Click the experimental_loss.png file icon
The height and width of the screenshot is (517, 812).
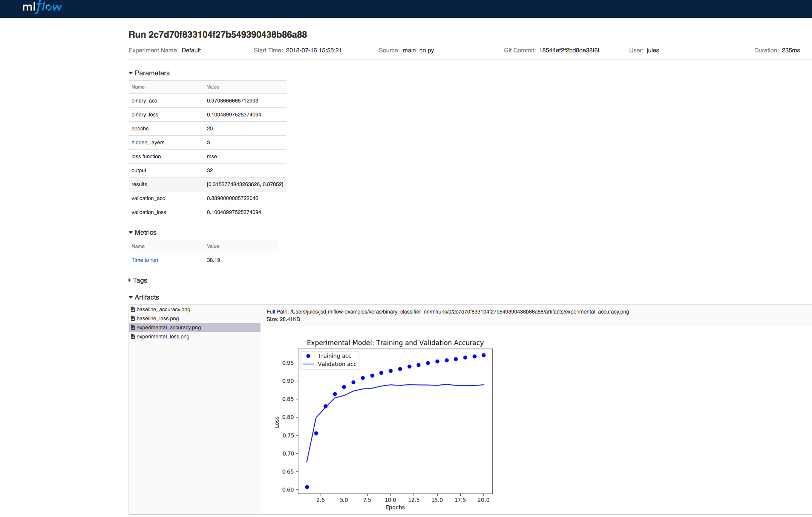[133, 337]
